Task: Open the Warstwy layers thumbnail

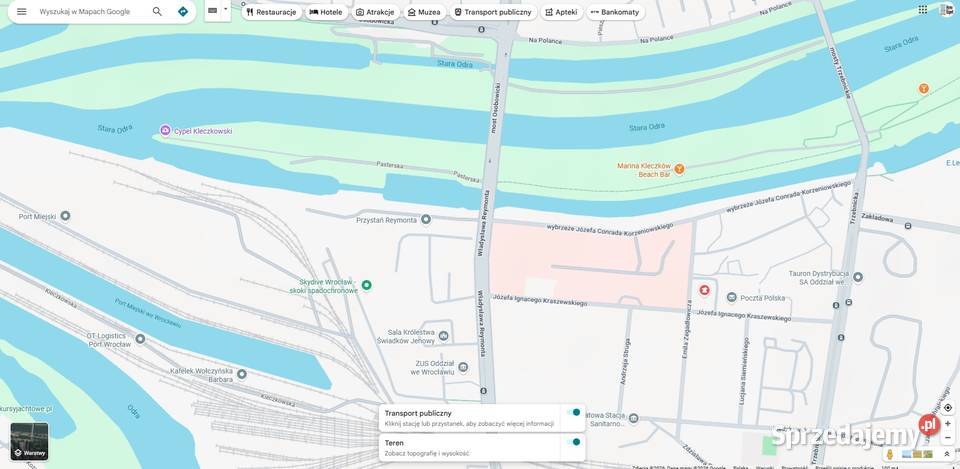Action: 29,441
